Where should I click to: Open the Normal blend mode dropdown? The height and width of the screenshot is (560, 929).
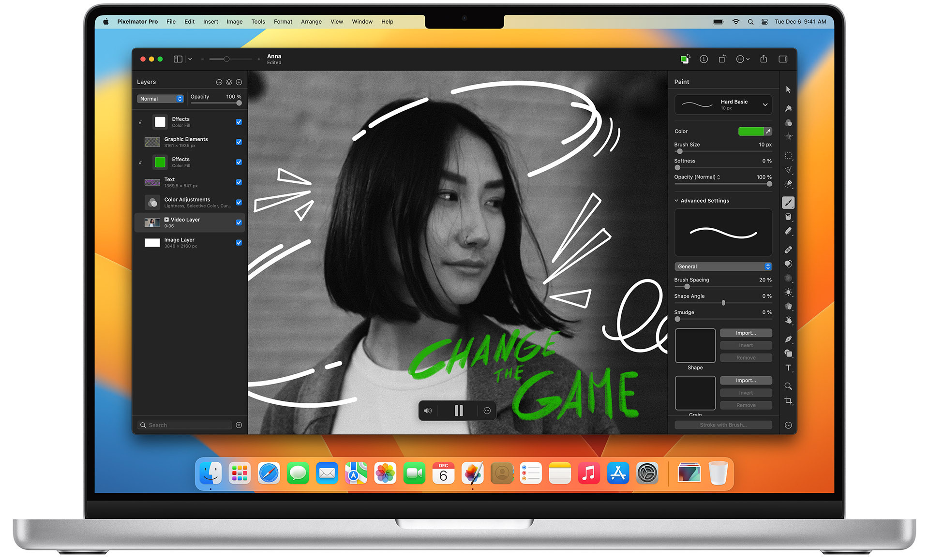(x=160, y=98)
